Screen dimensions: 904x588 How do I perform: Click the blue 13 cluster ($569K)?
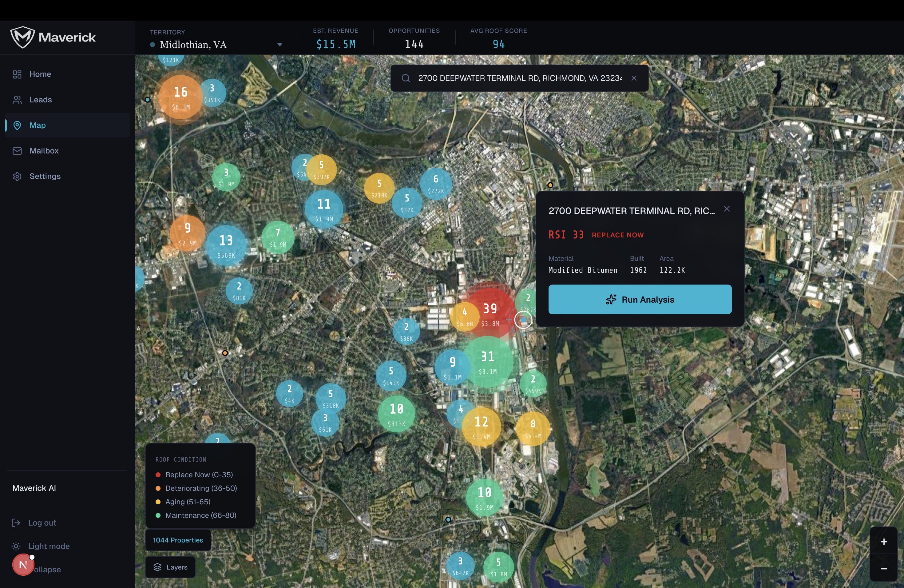226,245
